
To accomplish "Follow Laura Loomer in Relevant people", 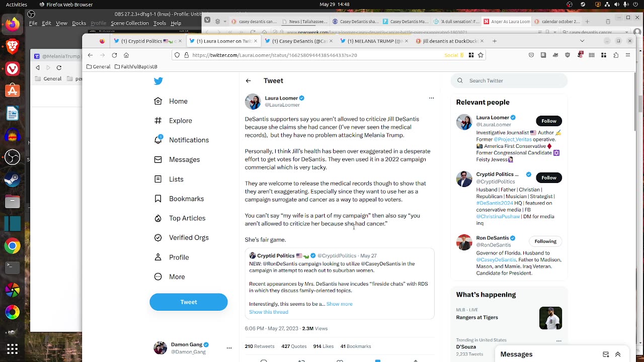I will pyautogui.click(x=549, y=121).
